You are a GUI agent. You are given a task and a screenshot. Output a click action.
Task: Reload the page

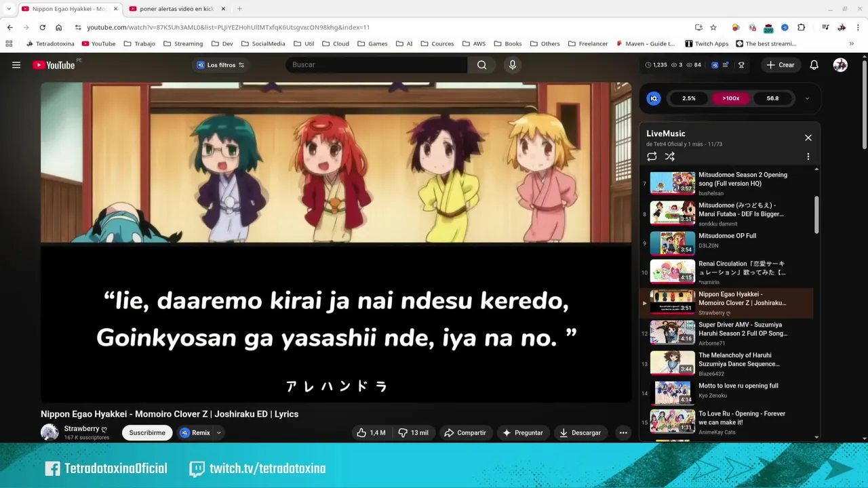42,27
